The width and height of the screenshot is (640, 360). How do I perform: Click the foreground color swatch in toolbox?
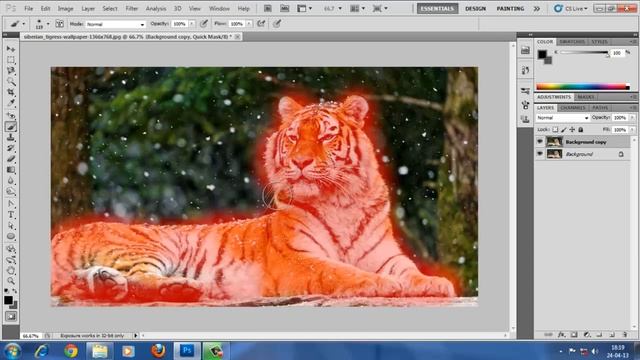pos(8,300)
